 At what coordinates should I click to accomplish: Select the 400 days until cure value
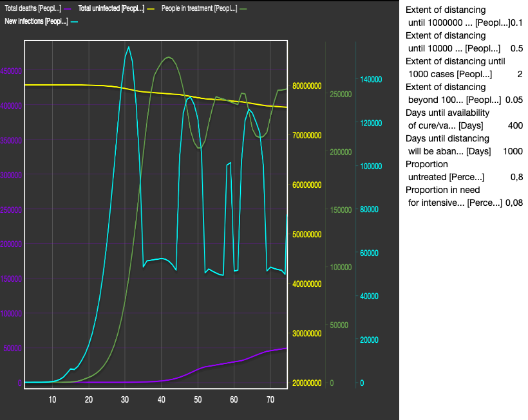pyautogui.click(x=515, y=125)
